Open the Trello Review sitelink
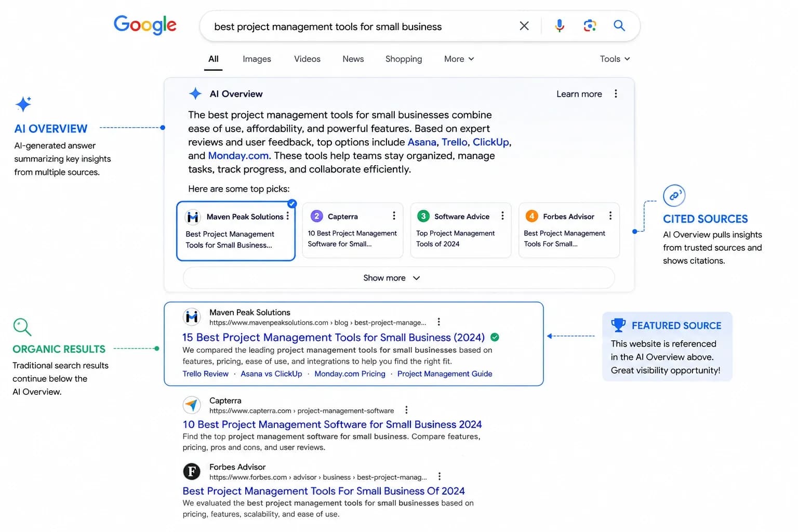 click(205, 374)
